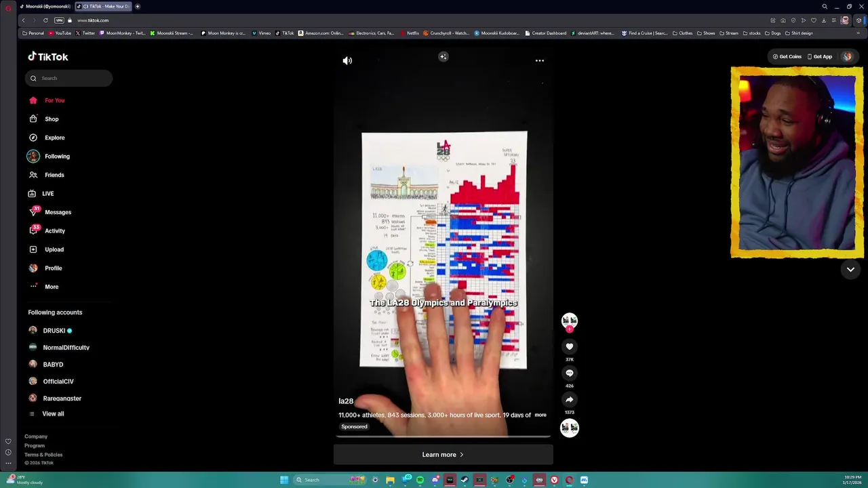This screenshot has width=868, height=488.
Task: Switch to the Moonskii browser tab
Action: (x=45, y=6)
